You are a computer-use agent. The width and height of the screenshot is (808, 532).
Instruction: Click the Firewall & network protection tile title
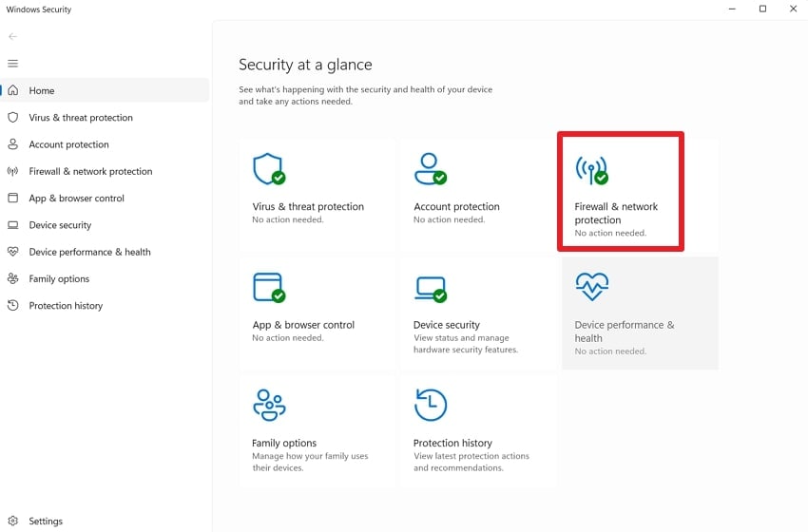click(616, 213)
